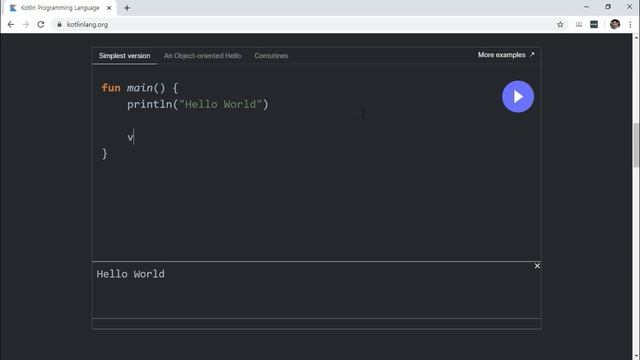This screenshot has width=640, height=360.
Task: Click the page vertical scrollbar thumb
Action: coord(636,145)
